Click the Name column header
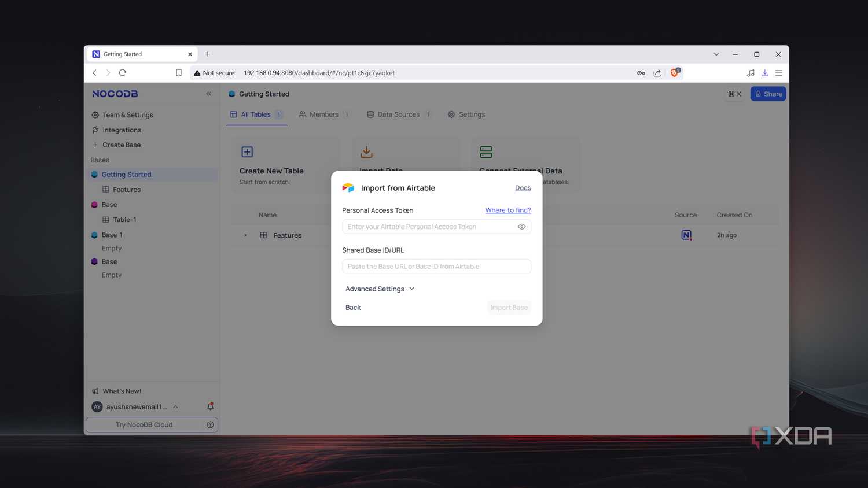 click(x=267, y=215)
